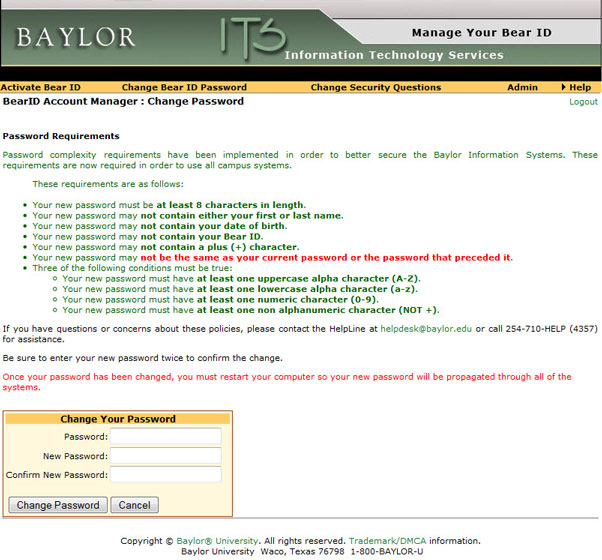Viewport: 602px width, 560px height.
Task: Click the Change Password button
Action: (58, 505)
